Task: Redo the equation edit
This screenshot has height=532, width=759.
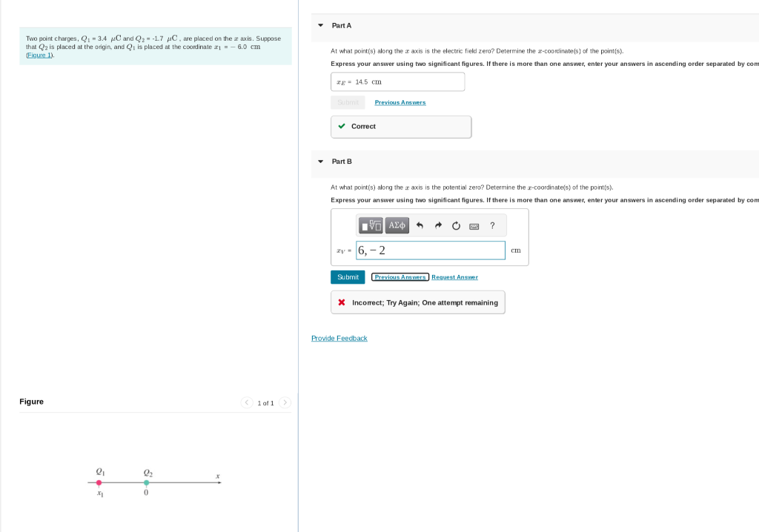Action: (x=438, y=225)
